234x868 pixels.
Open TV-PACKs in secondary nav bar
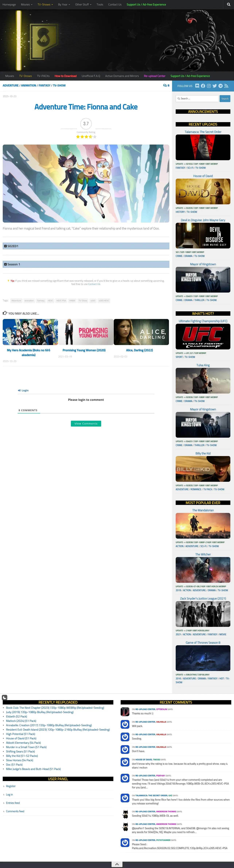tap(43, 76)
